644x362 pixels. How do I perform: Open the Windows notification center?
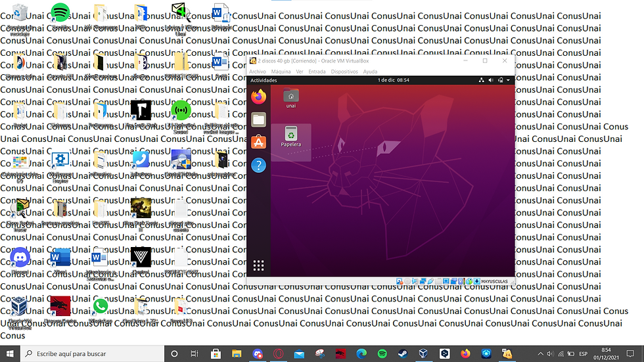(630, 354)
